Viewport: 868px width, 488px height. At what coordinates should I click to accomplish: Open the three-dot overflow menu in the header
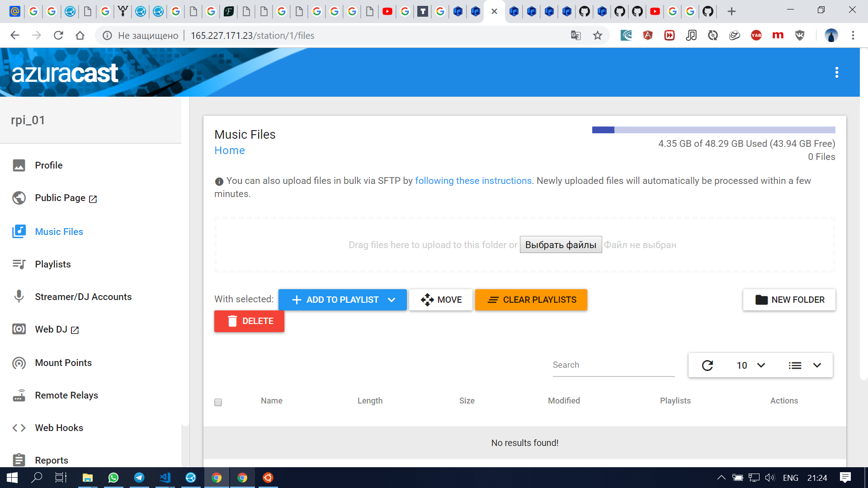(x=836, y=72)
